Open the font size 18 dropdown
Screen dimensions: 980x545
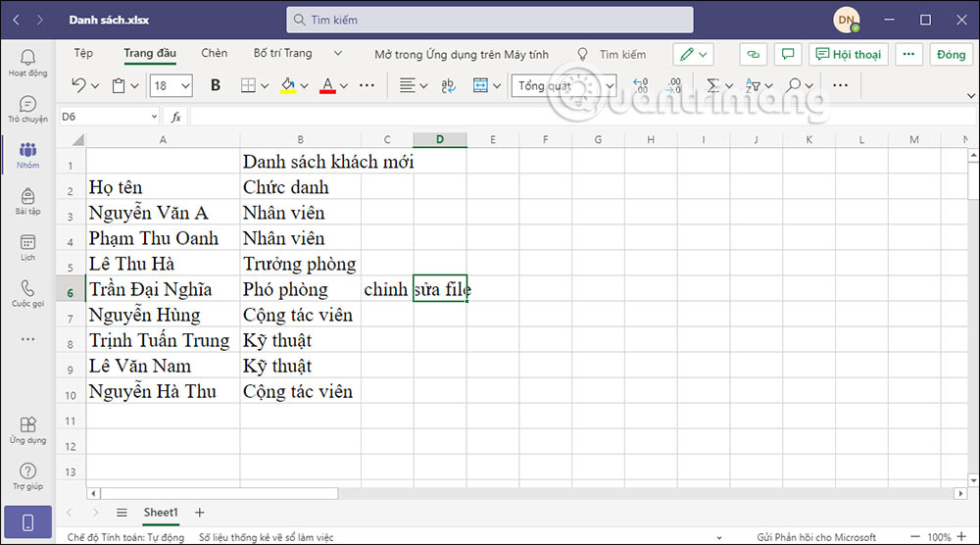[x=185, y=85]
